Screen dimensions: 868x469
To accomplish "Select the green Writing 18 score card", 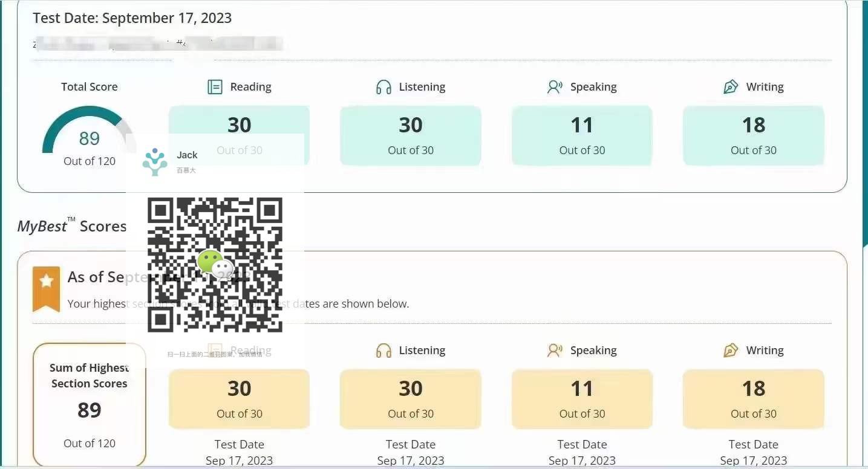I will point(754,136).
